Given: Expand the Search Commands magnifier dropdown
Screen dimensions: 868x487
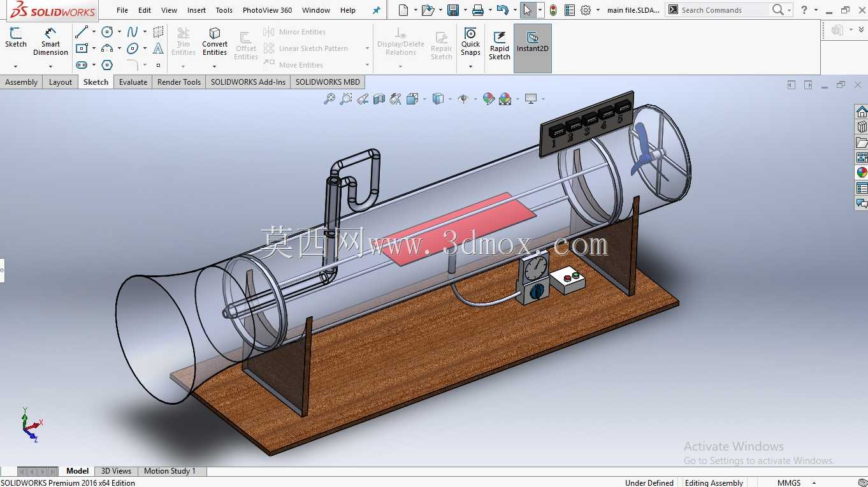Looking at the screenshot, I should click(789, 10).
